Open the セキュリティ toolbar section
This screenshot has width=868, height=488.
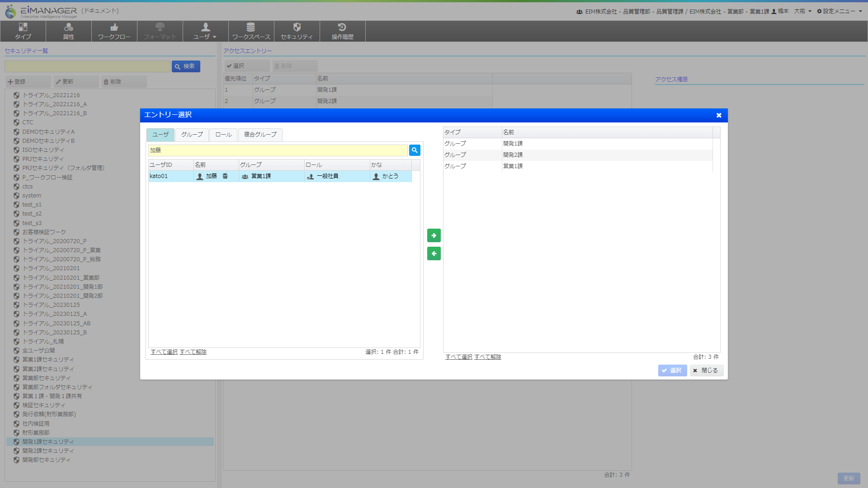(x=297, y=31)
